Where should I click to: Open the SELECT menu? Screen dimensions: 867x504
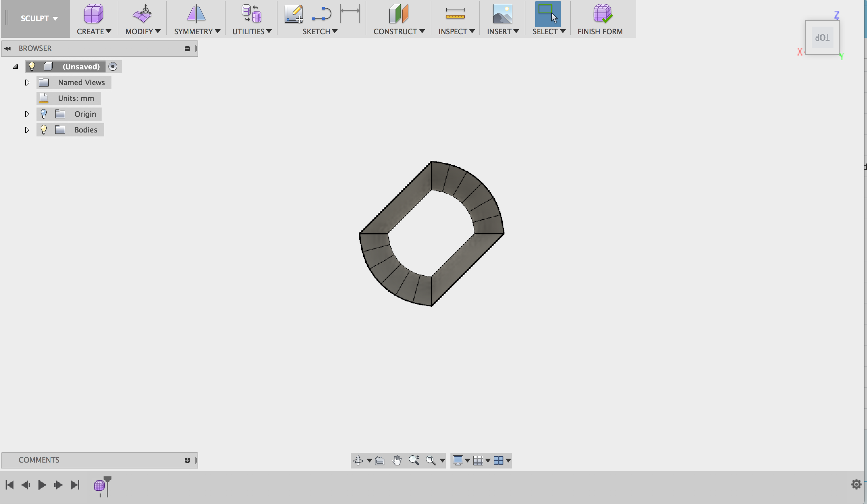coord(549,31)
